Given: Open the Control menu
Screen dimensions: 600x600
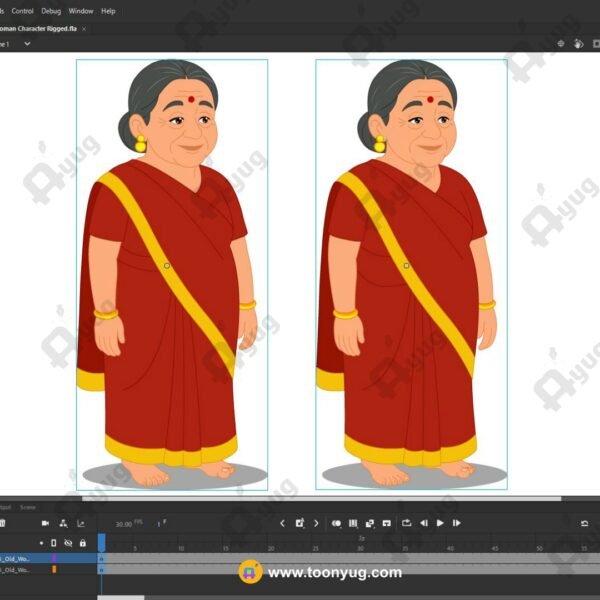Looking at the screenshot, I should point(22,11).
